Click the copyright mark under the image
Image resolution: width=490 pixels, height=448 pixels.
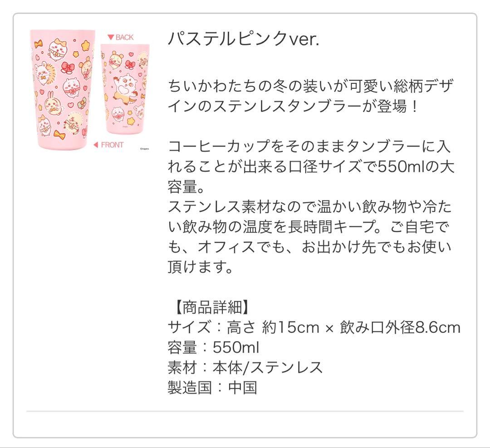tap(144, 149)
